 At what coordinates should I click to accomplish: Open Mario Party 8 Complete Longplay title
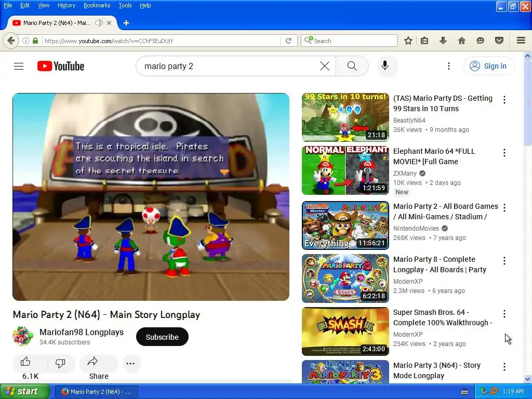coord(440,264)
